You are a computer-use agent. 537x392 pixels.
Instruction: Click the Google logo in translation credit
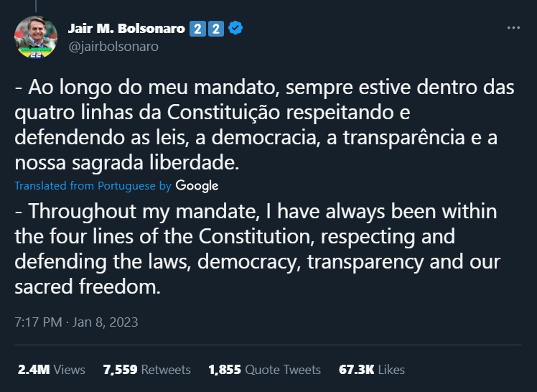(197, 185)
